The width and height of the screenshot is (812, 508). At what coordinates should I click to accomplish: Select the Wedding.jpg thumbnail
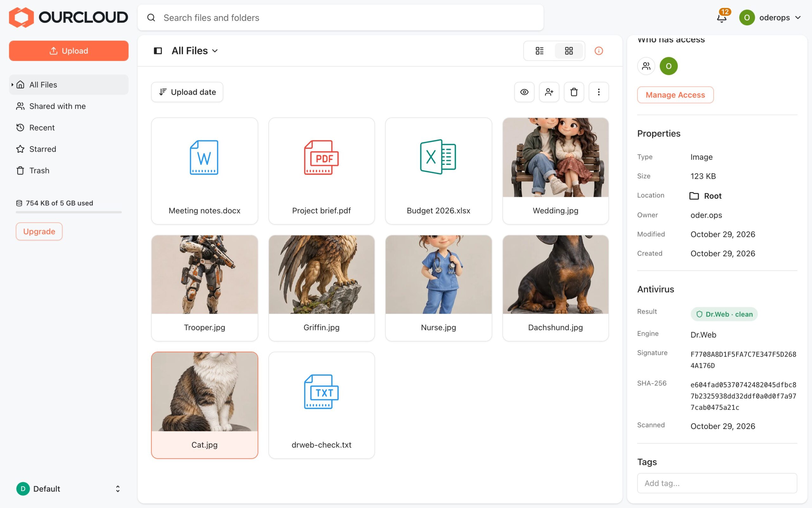[x=556, y=157]
